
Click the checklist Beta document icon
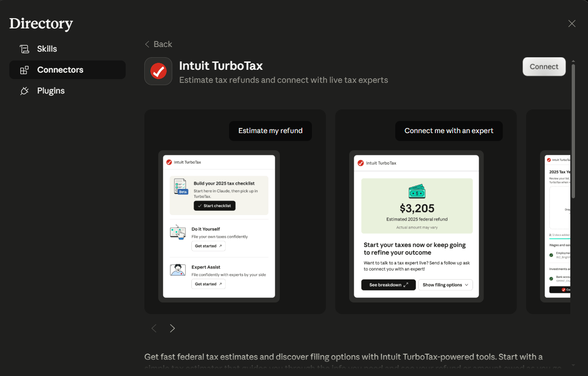[x=181, y=186]
